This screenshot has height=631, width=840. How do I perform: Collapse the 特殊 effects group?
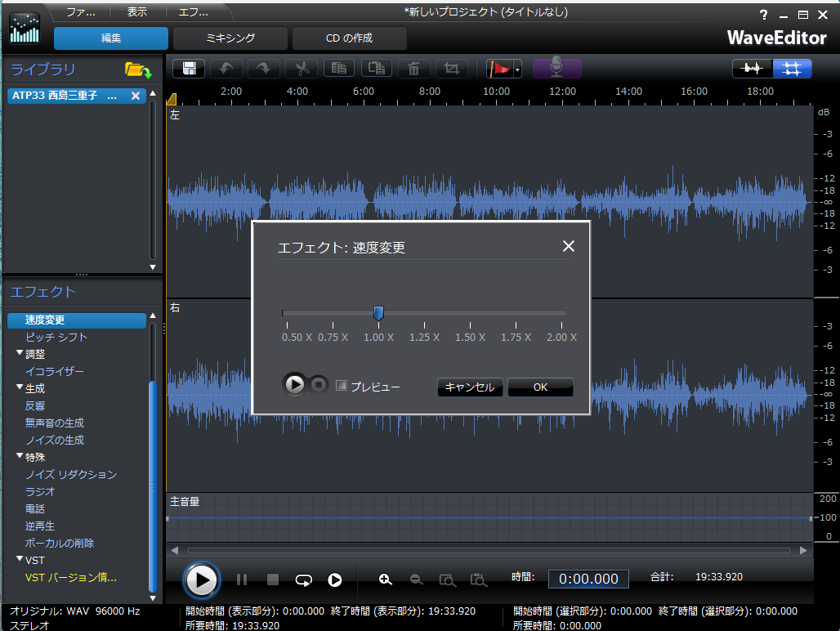click(20, 457)
